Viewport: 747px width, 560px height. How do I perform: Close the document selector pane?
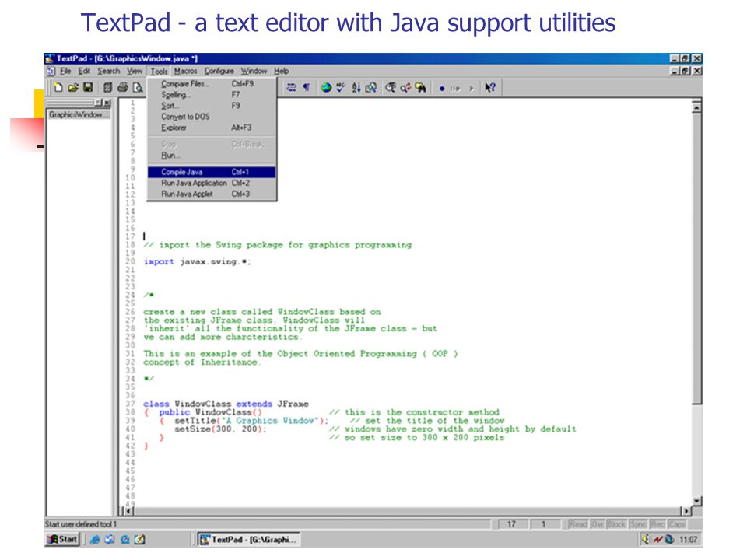[107, 103]
